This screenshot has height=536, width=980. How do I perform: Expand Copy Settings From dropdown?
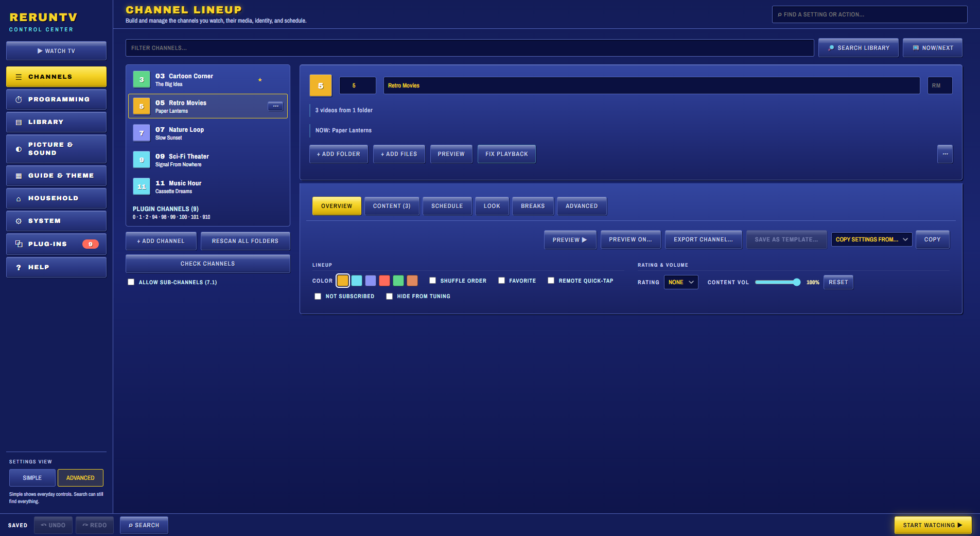871,239
